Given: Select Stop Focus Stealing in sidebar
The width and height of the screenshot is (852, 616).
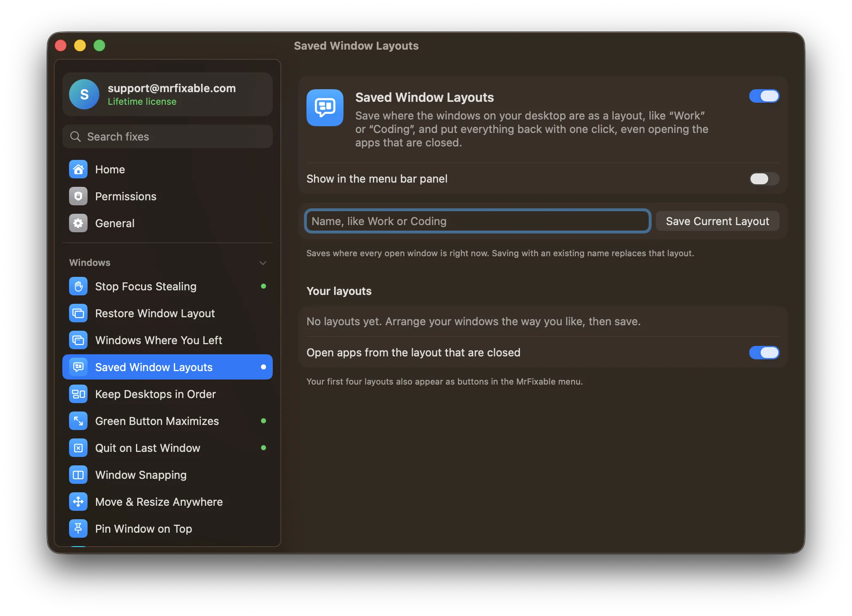Looking at the screenshot, I should coord(168,287).
